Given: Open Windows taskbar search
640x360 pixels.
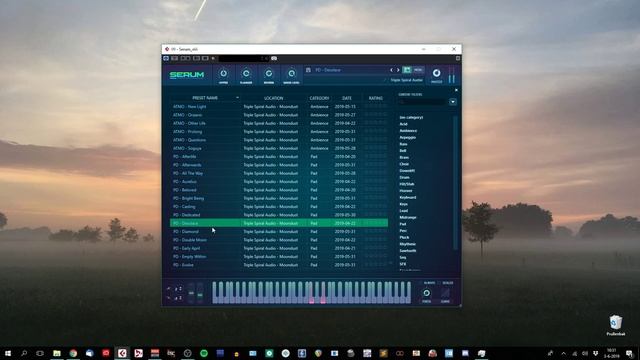Looking at the screenshot, I should pyautogui.click(x=24, y=353).
